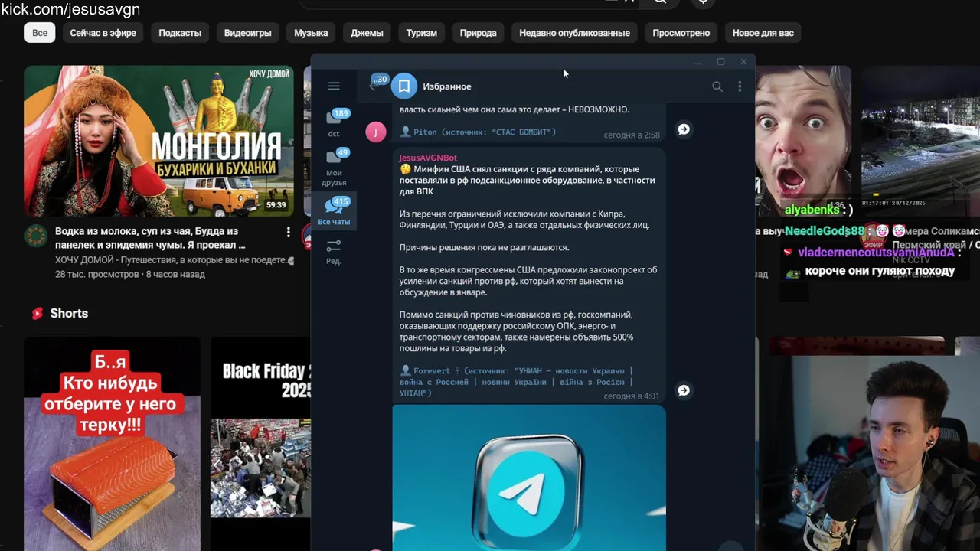Open the Telegram logo image in chat
Screen dimensions: 980x551
529,478
